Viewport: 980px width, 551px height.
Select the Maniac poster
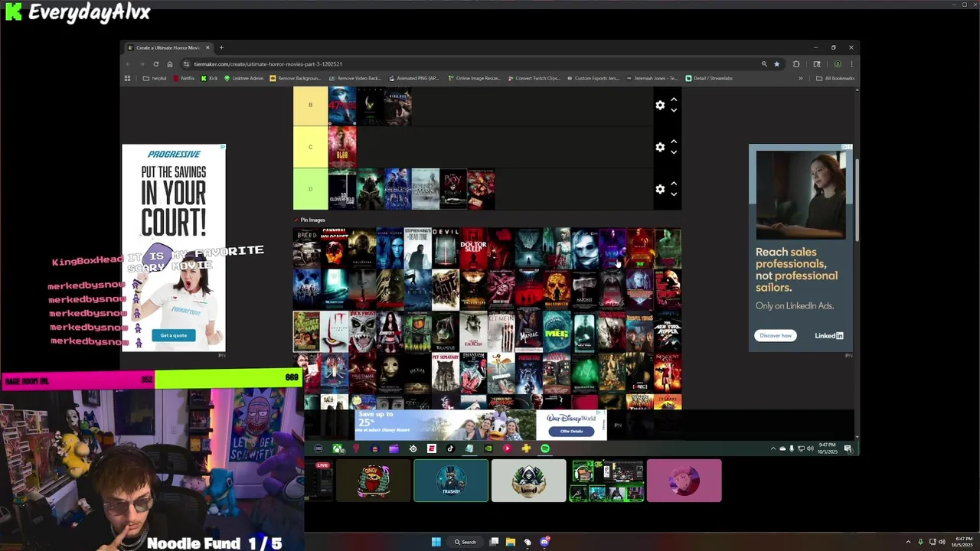tap(528, 331)
